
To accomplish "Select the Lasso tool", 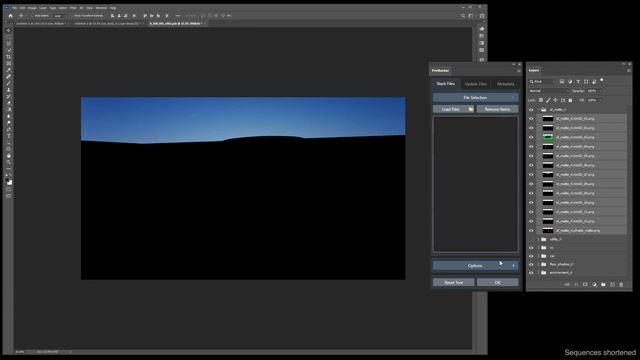I will (x=9, y=43).
